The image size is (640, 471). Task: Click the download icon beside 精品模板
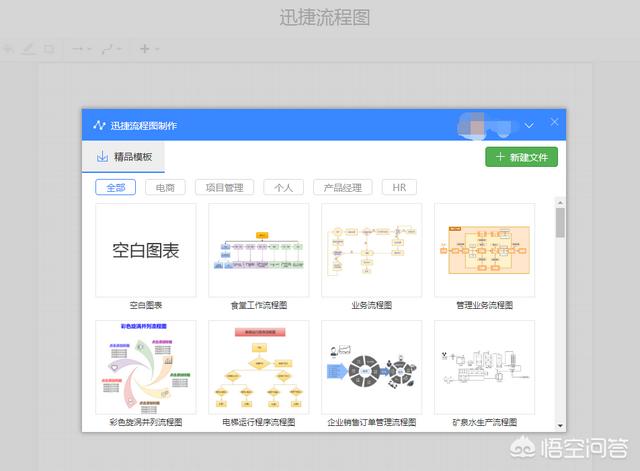point(102,156)
